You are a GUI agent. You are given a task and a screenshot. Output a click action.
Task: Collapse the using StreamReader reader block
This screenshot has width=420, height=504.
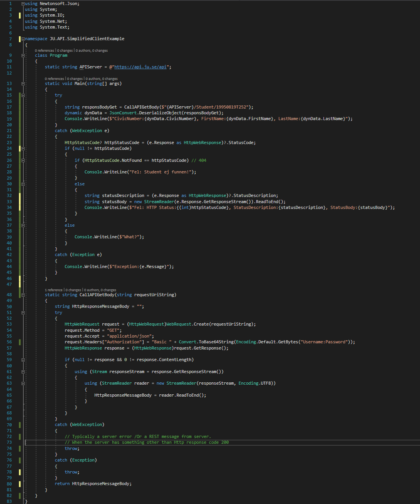(x=23, y=383)
